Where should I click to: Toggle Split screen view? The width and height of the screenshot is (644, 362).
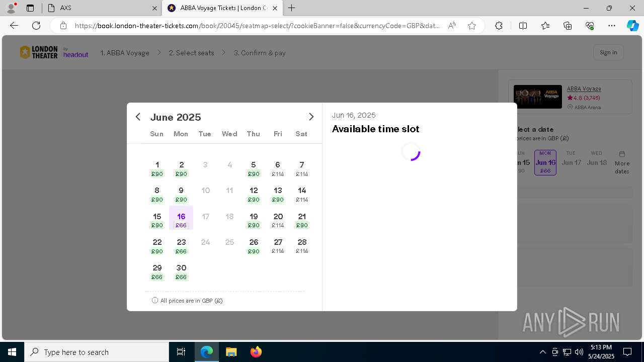click(523, 26)
